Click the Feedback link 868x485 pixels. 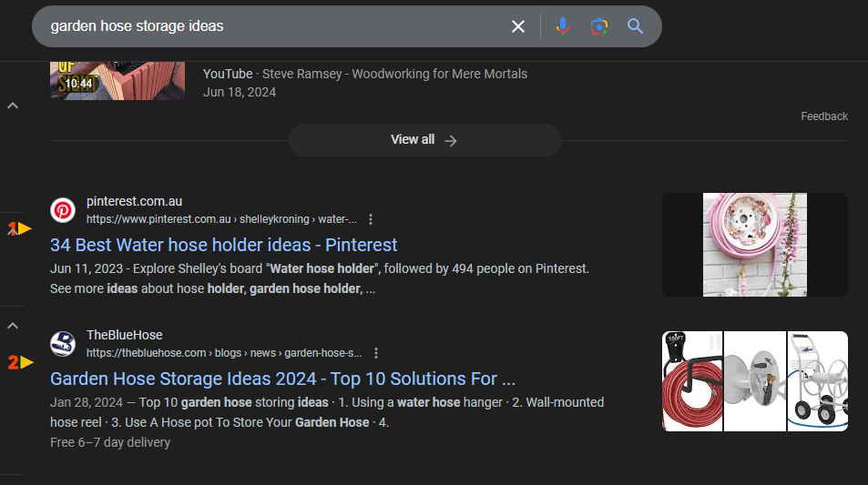[x=823, y=116]
